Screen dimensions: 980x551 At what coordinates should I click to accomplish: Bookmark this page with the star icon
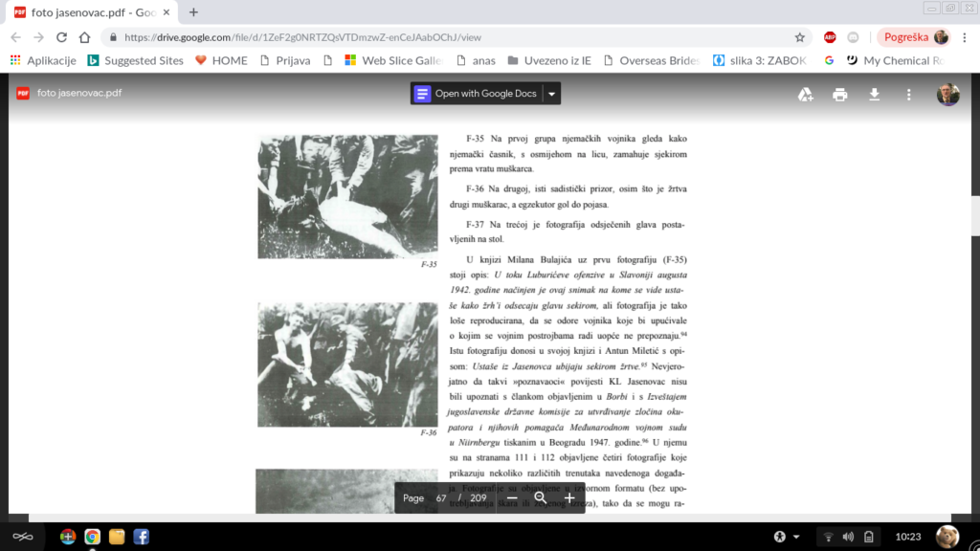tap(800, 37)
